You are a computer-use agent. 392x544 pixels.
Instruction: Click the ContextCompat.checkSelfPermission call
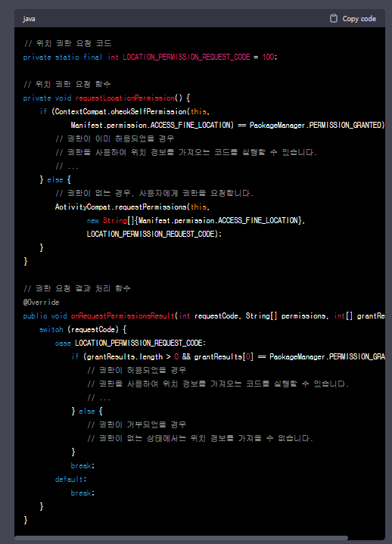(x=121, y=111)
